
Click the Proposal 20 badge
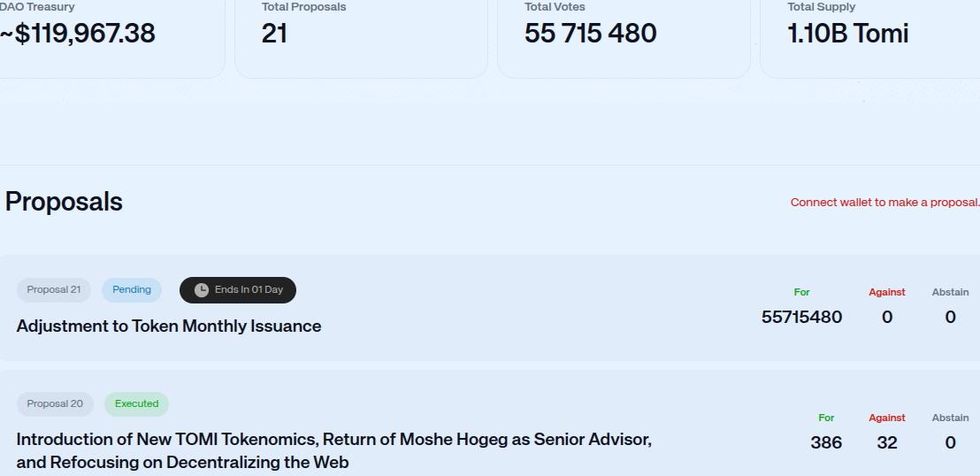(55, 404)
